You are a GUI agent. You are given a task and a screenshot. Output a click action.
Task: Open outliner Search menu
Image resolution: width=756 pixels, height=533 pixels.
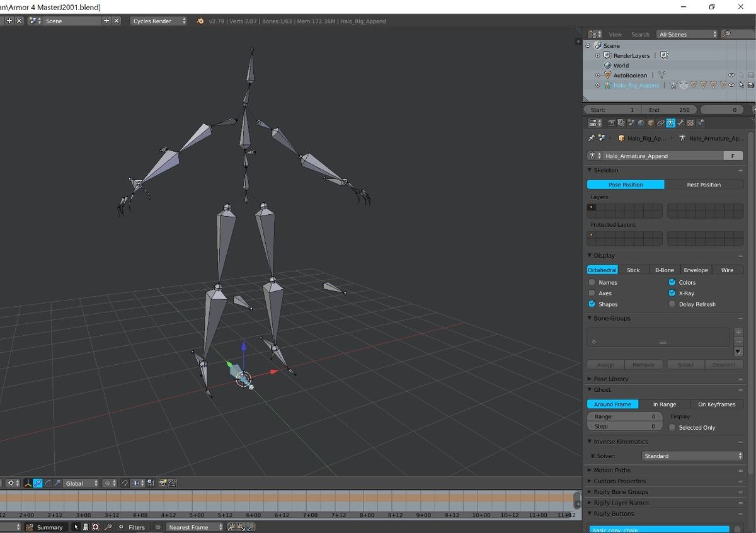coord(640,34)
